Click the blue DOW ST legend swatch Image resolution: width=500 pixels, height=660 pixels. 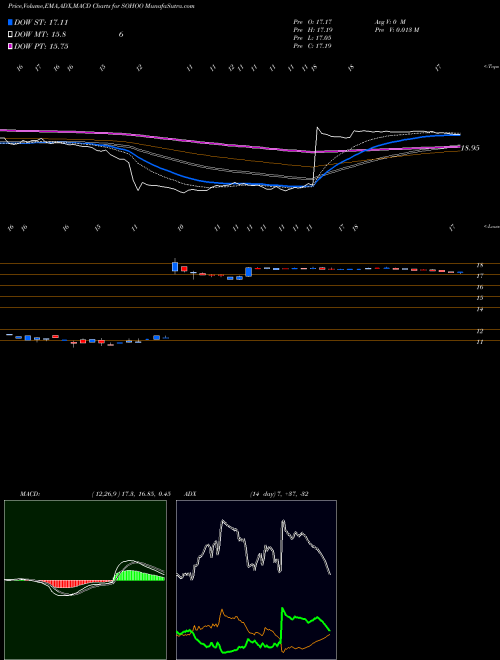coord(10,22)
